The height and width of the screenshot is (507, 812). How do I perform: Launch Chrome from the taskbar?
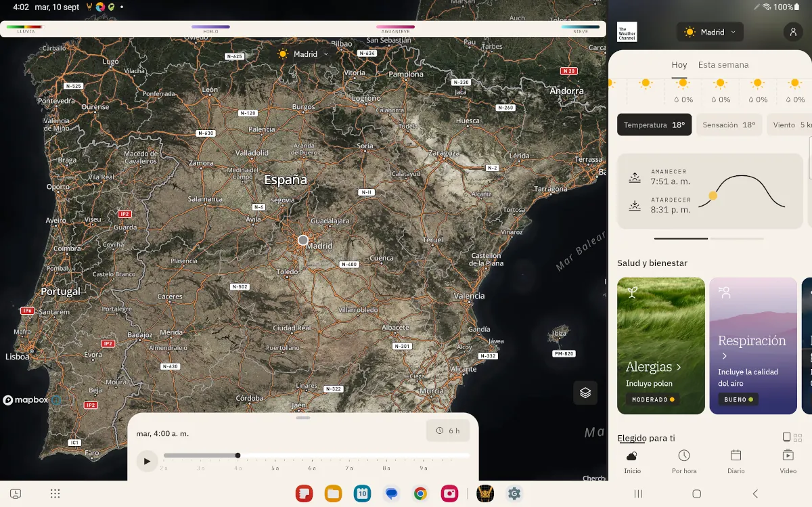pyautogui.click(x=420, y=494)
